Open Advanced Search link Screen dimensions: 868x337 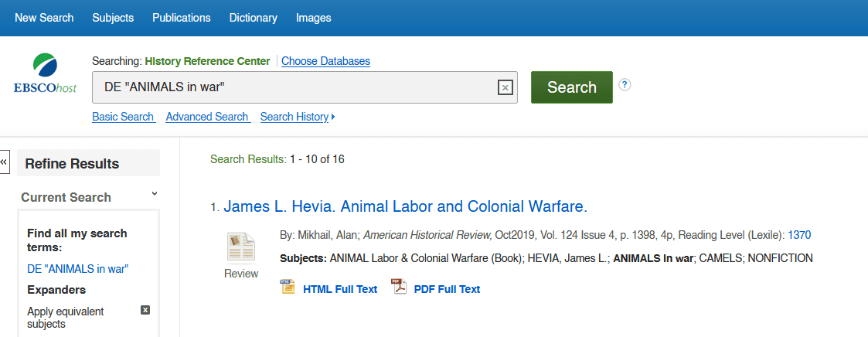208,117
